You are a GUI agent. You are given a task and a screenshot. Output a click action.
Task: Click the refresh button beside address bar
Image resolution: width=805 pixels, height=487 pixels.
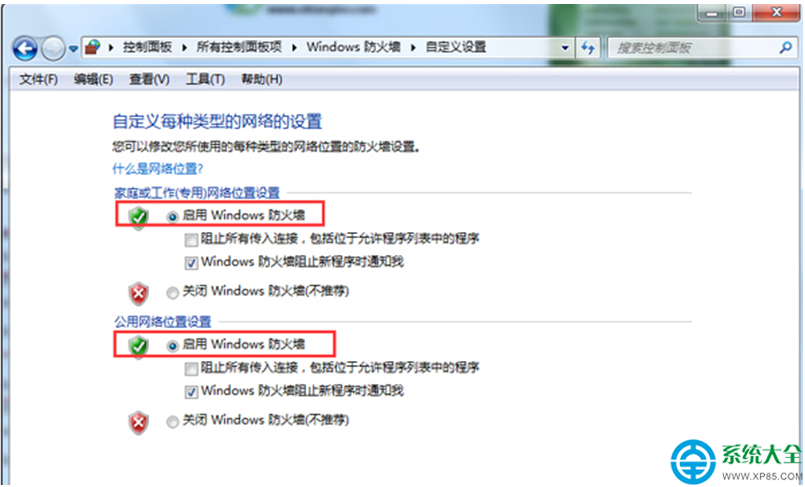coord(587,48)
